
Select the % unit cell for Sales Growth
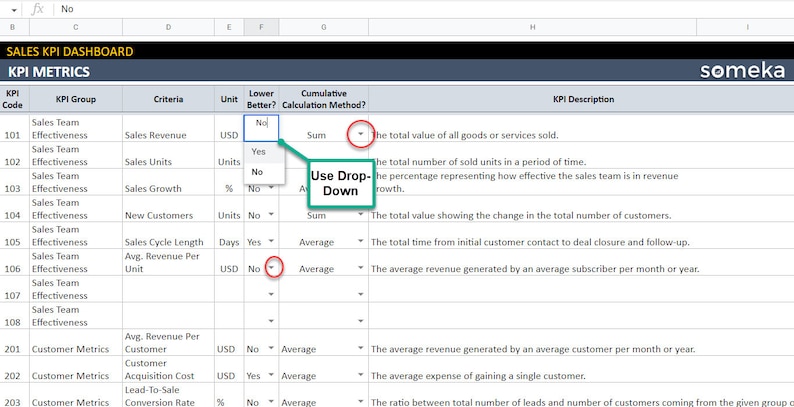(229, 182)
